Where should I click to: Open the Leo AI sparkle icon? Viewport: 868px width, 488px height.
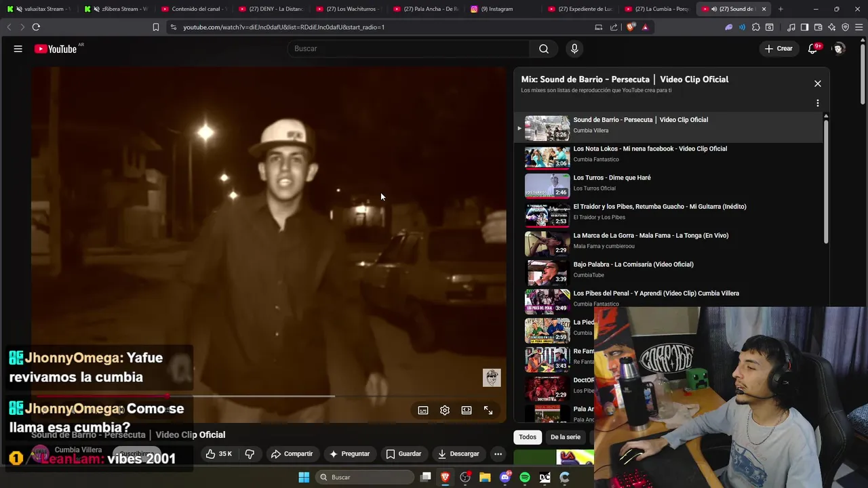click(831, 27)
